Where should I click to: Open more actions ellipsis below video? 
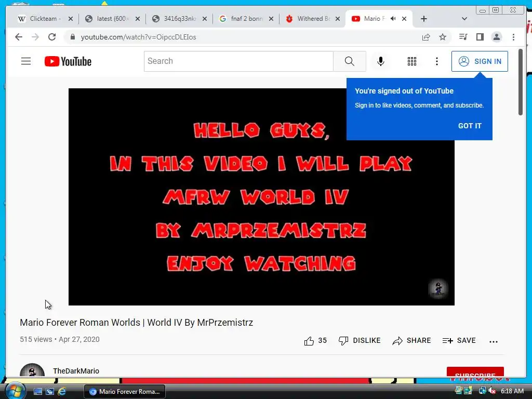point(494,342)
